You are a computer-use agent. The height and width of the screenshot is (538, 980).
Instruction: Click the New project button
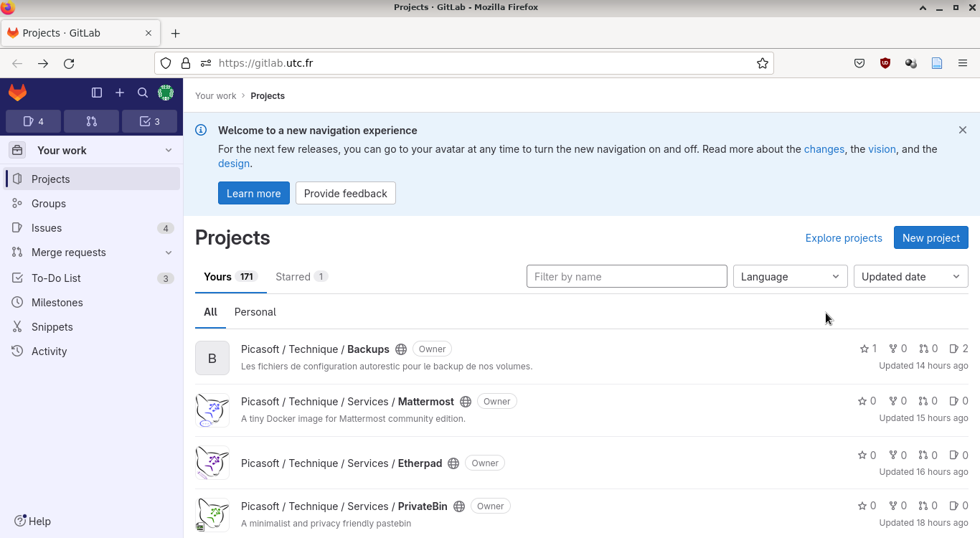tap(930, 237)
